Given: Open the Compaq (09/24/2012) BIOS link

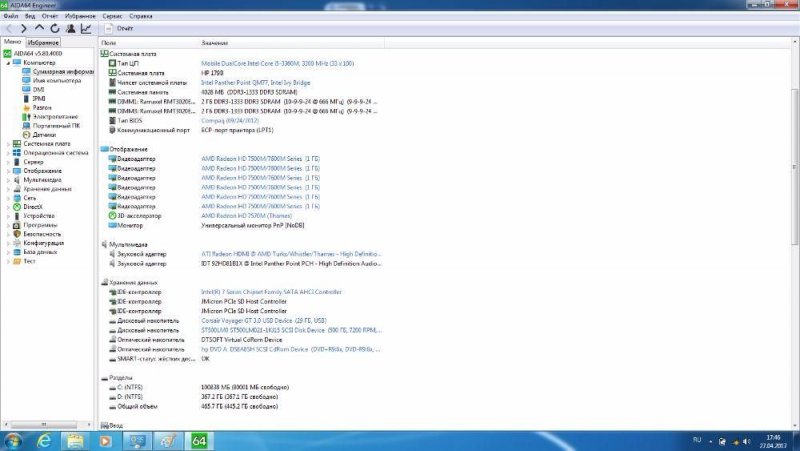Looking at the screenshot, I should pyautogui.click(x=230, y=120).
